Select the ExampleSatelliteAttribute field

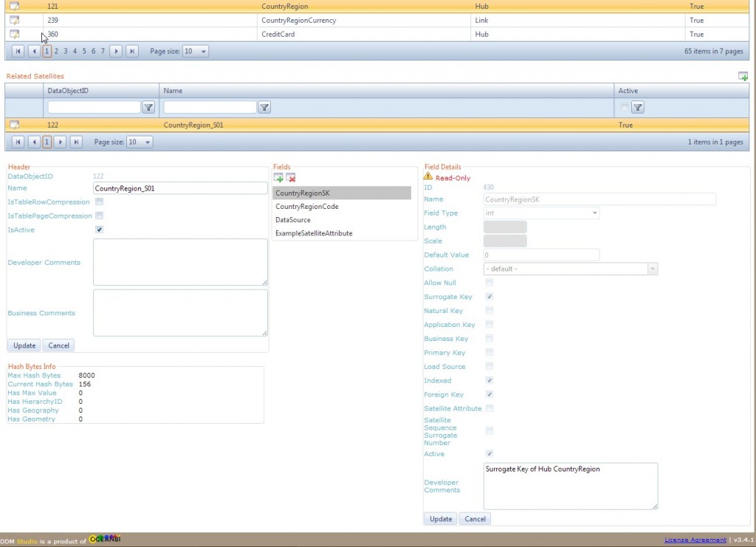(x=342, y=233)
